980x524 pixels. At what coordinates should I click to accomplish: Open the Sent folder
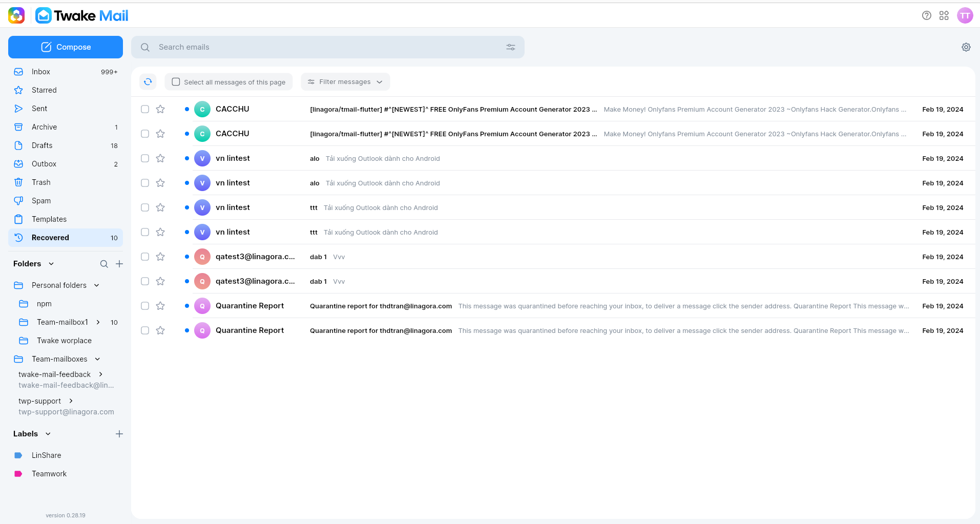pos(66,109)
